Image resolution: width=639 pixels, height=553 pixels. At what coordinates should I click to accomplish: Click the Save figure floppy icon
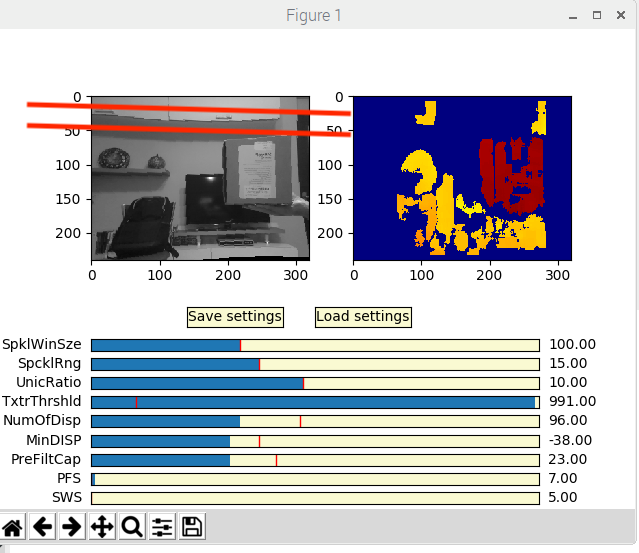192,527
